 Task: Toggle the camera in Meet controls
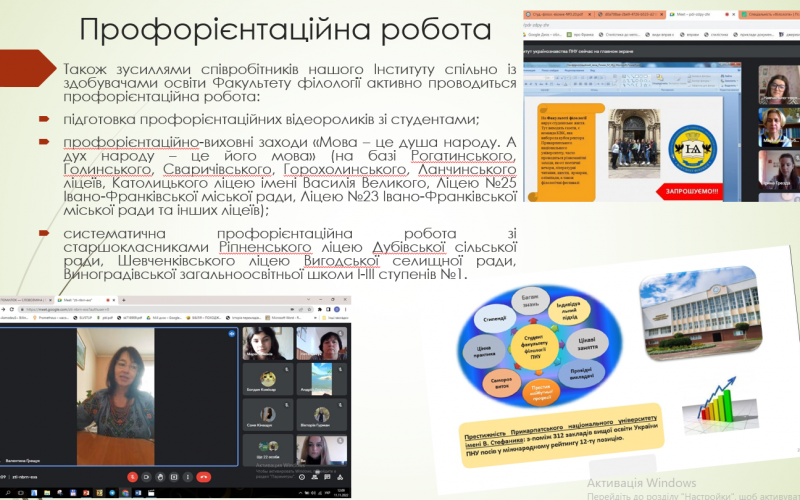pyautogui.click(x=146, y=476)
